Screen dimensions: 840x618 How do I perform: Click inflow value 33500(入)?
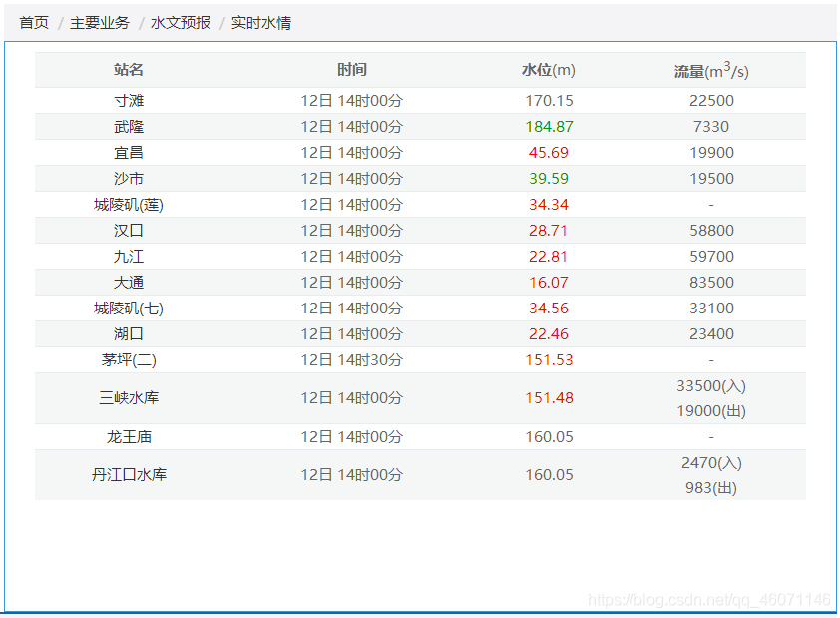point(711,386)
